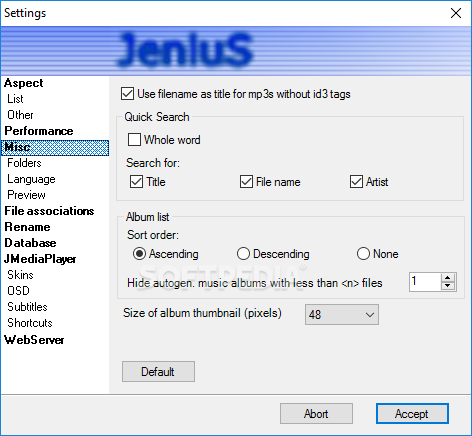Decrease the hide autogen albums file count
The width and height of the screenshot is (472, 436).
(x=448, y=286)
